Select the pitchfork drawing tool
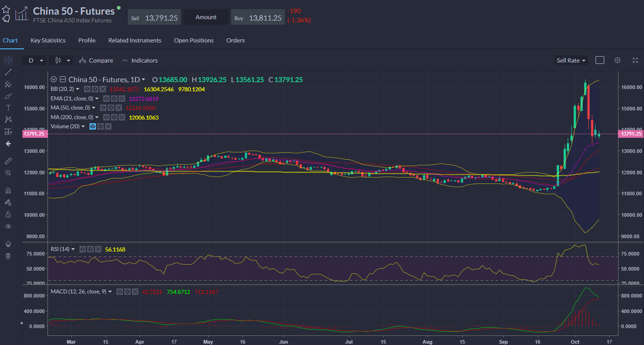 pos(8,84)
